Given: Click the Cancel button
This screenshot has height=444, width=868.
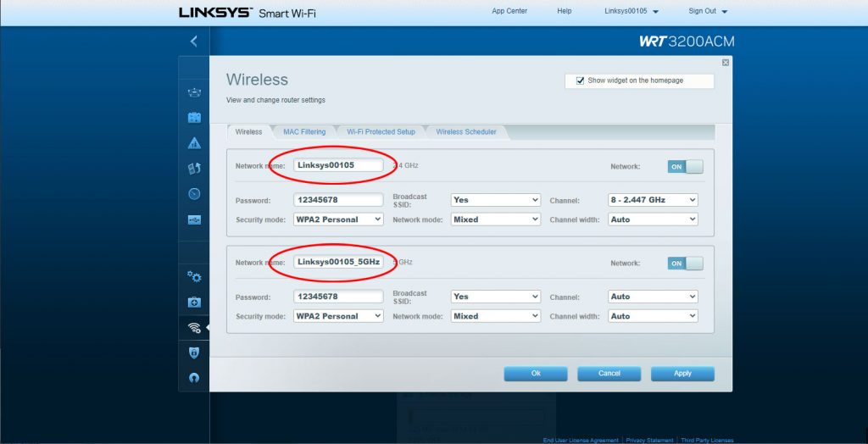Looking at the screenshot, I should click(609, 374).
